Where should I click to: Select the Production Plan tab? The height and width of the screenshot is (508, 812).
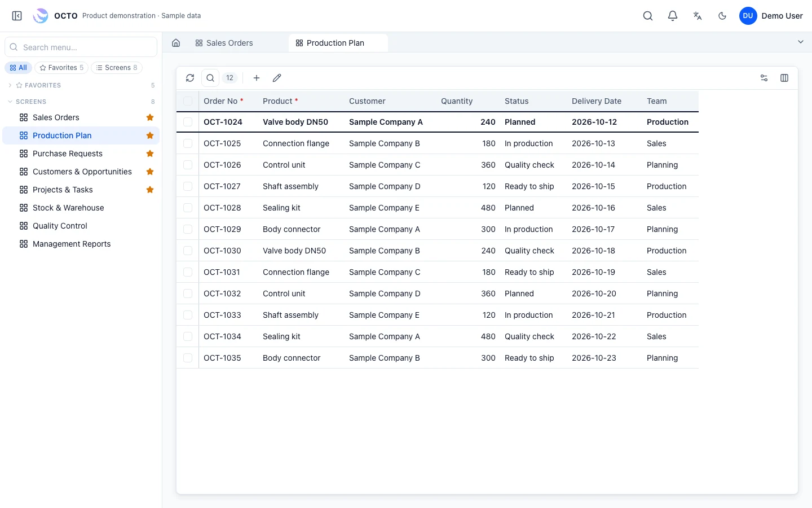(x=338, y=43)
